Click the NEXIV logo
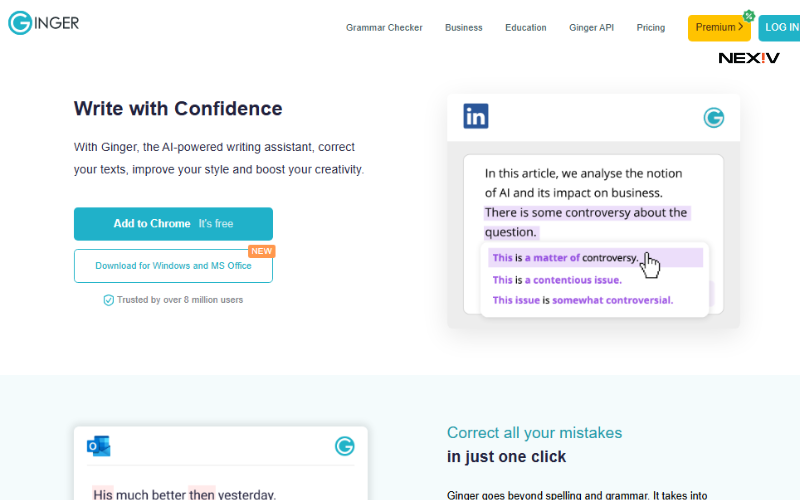Screen dimensions: 800x500 pyautogui.click(x=748, y=58)
